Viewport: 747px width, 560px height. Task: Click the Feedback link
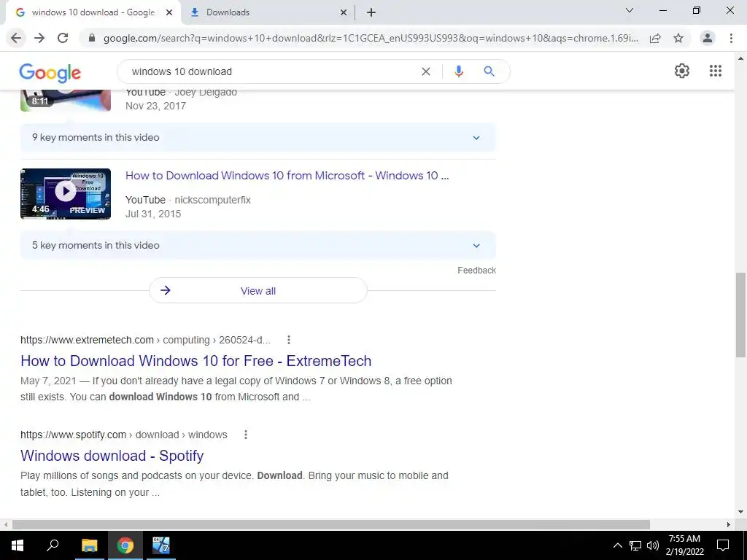point(476,271)
